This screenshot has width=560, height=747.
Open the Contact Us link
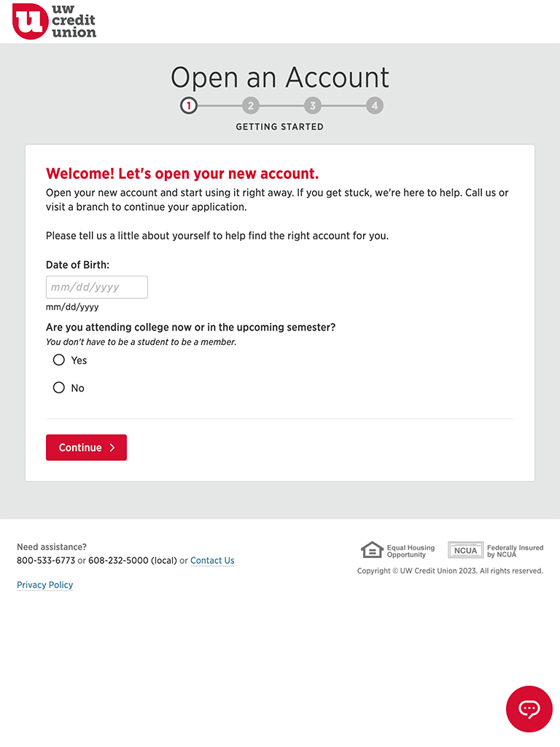coord(212,561)
